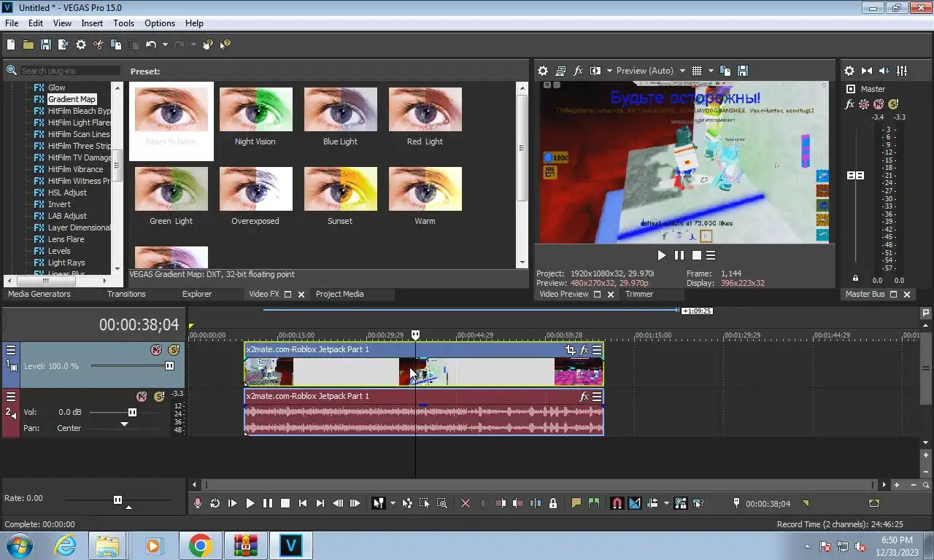Select the Zoom Edit tool in transport bar
This screenshot has width=934, height=560.
(442, 503)
